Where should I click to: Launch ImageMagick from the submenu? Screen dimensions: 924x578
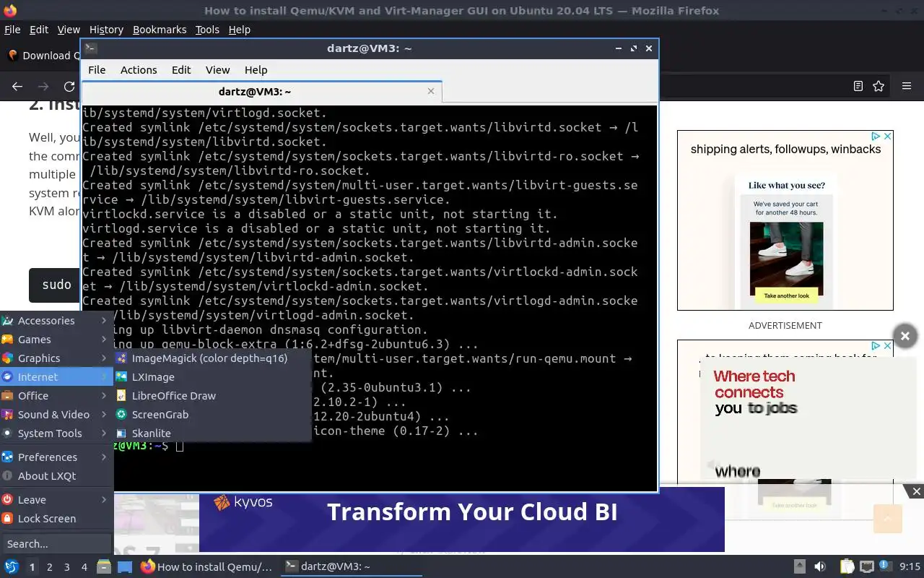click(x=213, y=358)
